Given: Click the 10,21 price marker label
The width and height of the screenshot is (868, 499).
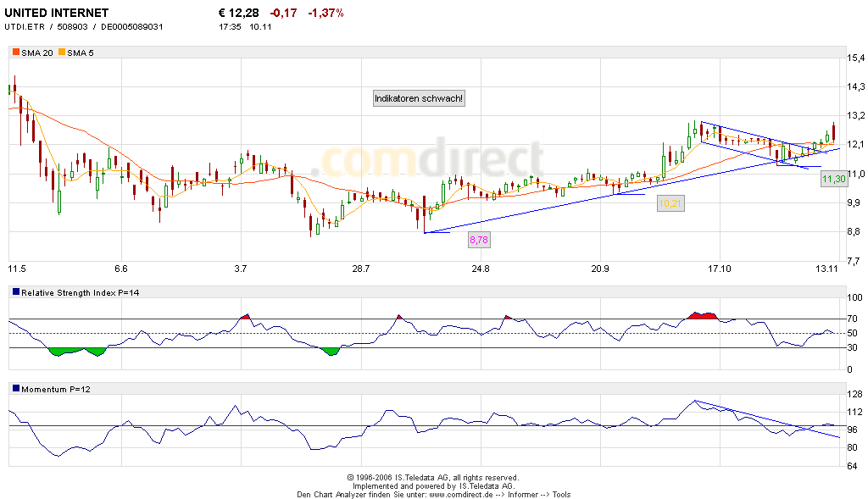Looking at the screenshot, I should click(x=670, y=203).
